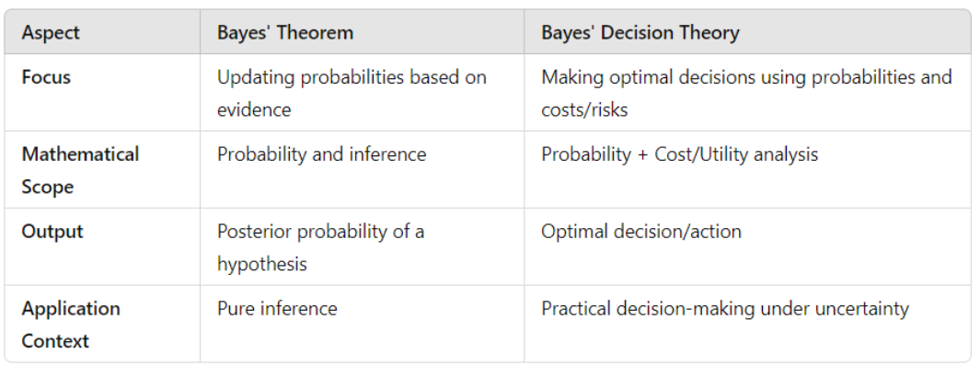Click the word 'evidence' in Focus row
The width and height of the screenshot is (980, 365).
(x=254, y=109)
